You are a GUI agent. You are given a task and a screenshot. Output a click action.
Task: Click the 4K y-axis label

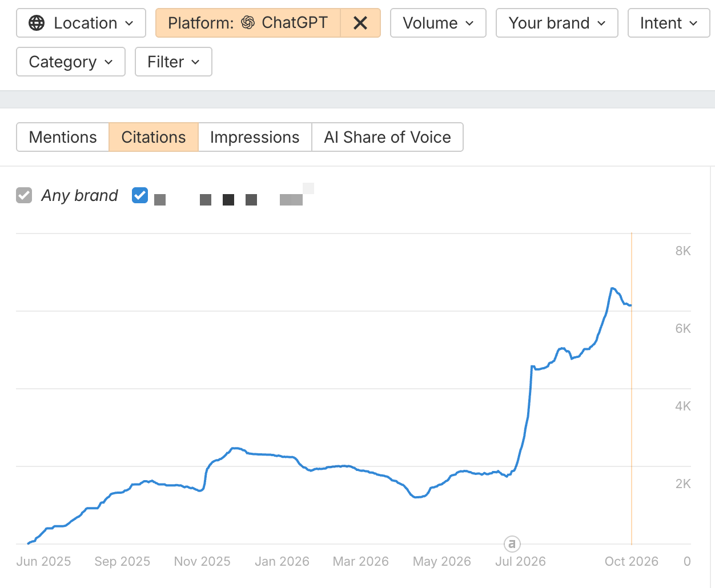click(683, 406)
